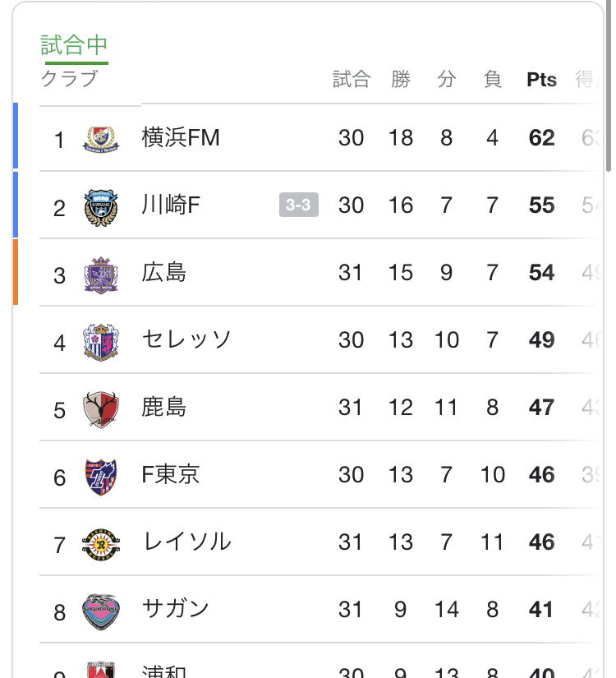Click the Kashiwa Reysol yellow crest
This screenshot has width=616, height=678.
point(101,544)
